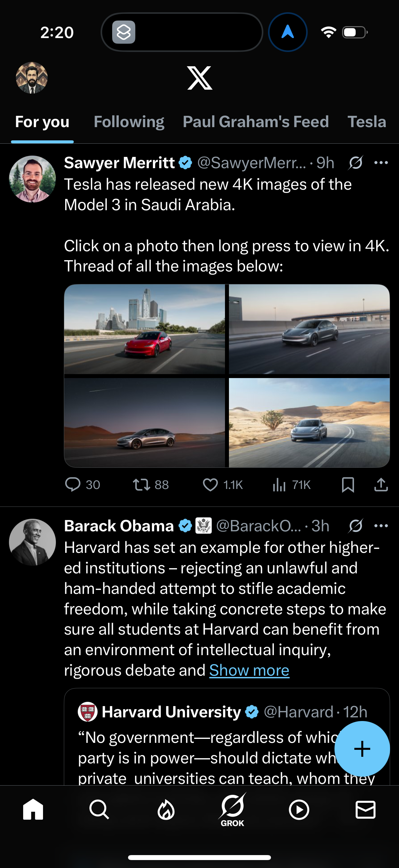The image size is (399, 868).
Task: Switch to the Following tab
Action: pos(129,122)
